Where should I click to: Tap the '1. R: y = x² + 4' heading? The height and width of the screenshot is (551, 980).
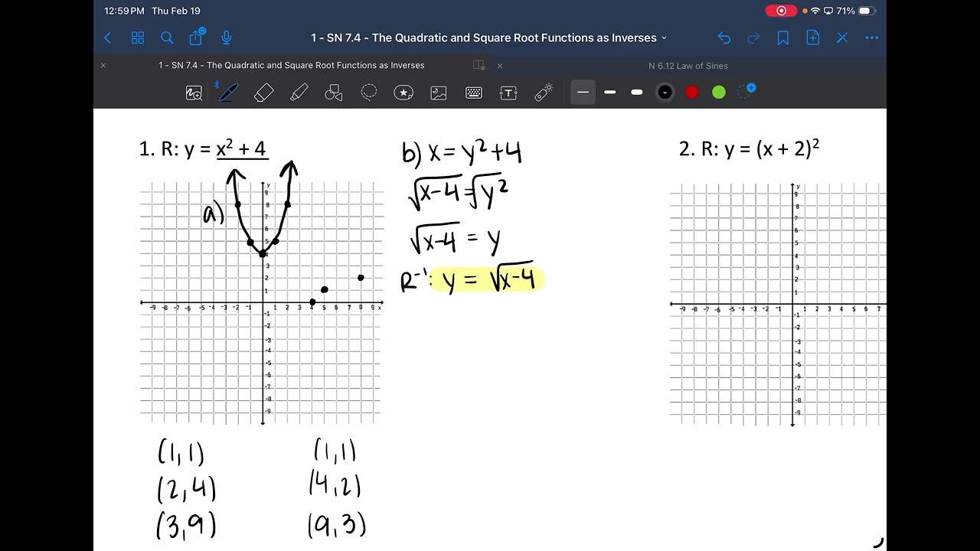(204, 148)
